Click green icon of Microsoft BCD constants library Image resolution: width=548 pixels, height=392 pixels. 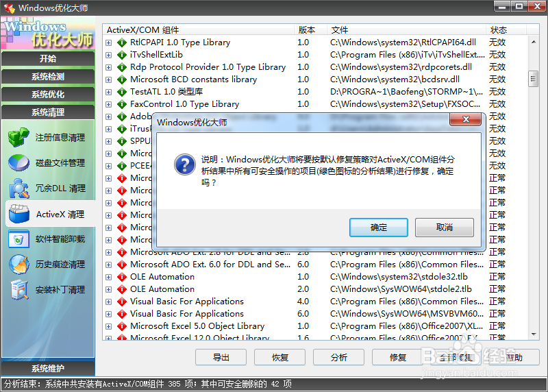pos(122,79)
